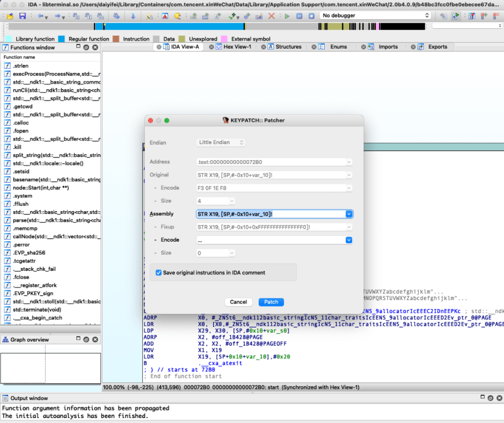The height and width of the screenshot is (423, 504).
Task: Close the Graph overview panel
Action: (95, 339)
